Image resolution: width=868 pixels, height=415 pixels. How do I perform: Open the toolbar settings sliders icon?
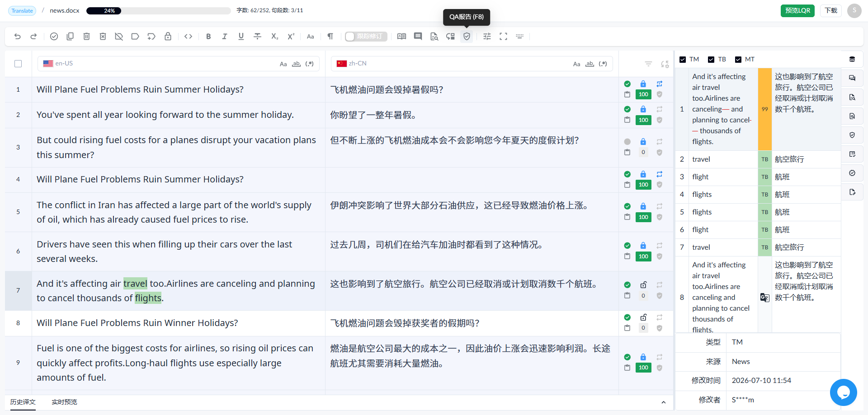point(487,37)
